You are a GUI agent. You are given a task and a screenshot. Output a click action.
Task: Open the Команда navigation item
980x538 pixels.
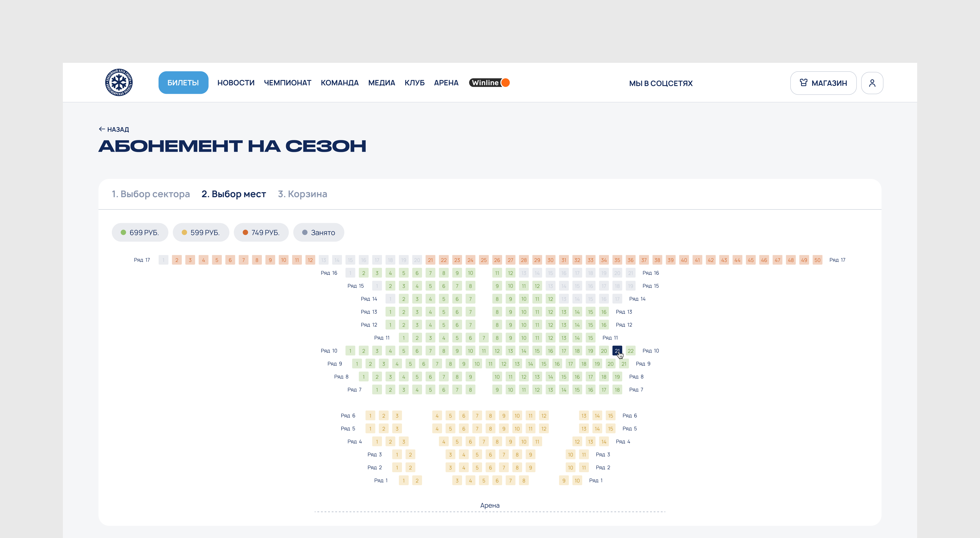pos(339,82)
